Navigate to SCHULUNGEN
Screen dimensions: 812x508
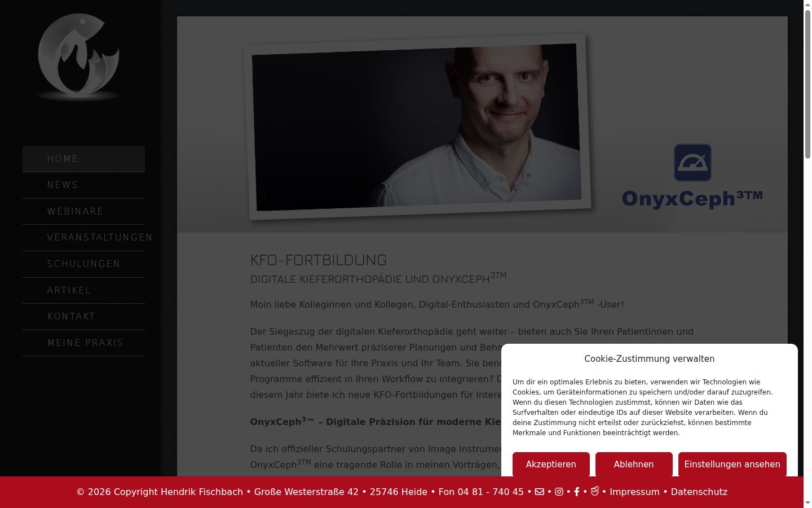(x=83, y=264)
